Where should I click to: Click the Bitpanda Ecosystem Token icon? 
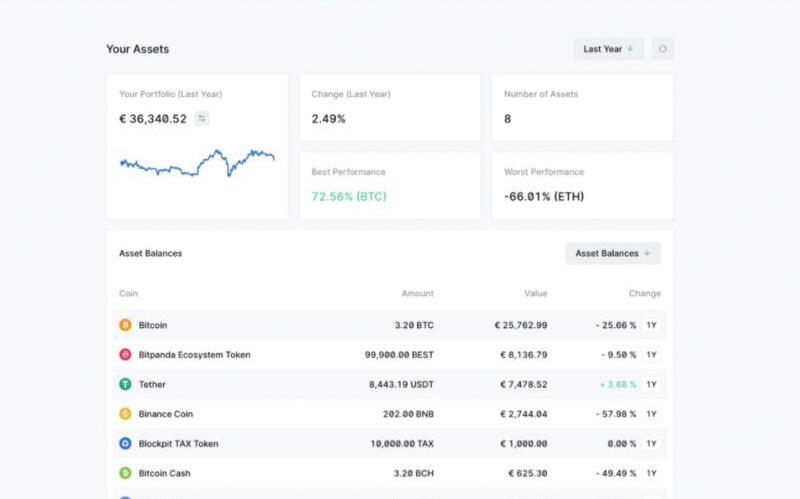pos(125,355)
